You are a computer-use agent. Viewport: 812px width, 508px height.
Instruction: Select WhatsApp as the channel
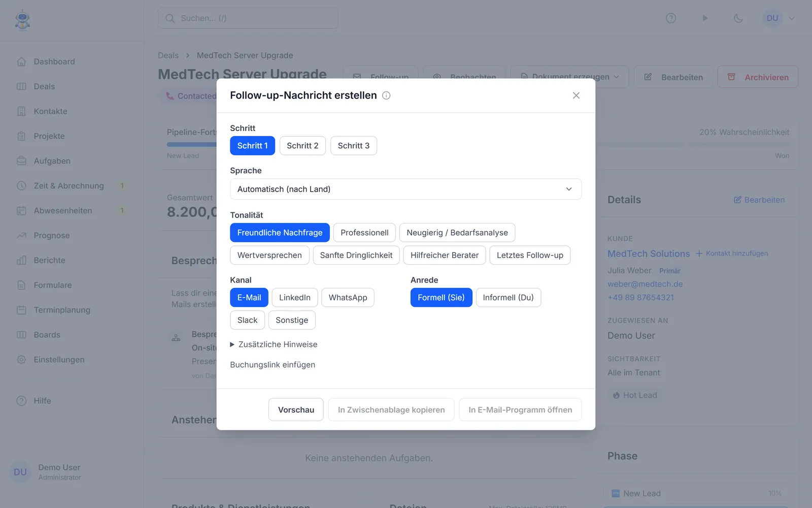[348, 298]
